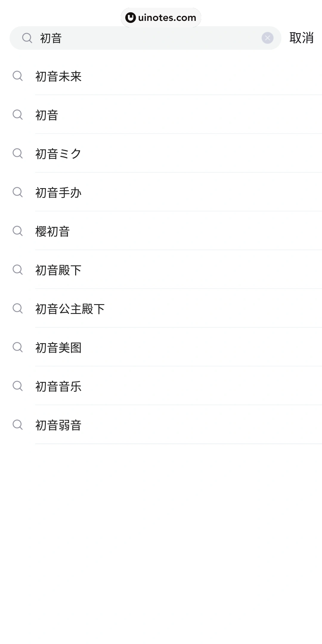The image size is (322, 644).
Task: Click the clear search text icon
Action: click(267, 38)
